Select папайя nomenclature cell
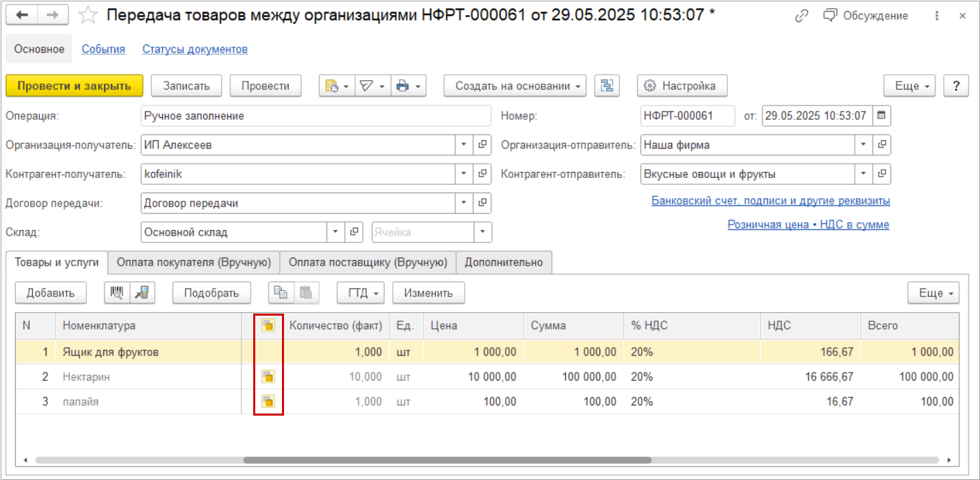Viewport: 980px width, 480px height. point(149,402)
